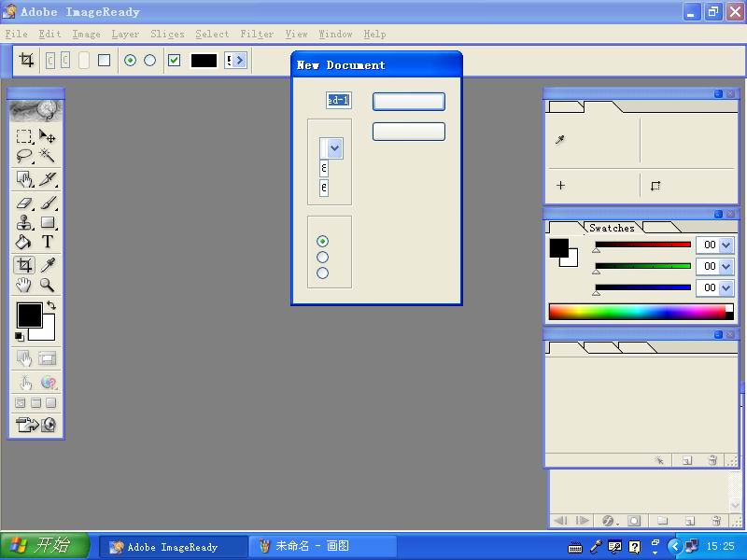Click the eyedropper icon in the Info panel
Image resolution: width=747 pixels, height=560 pixels.
click(x=560, y=139)
